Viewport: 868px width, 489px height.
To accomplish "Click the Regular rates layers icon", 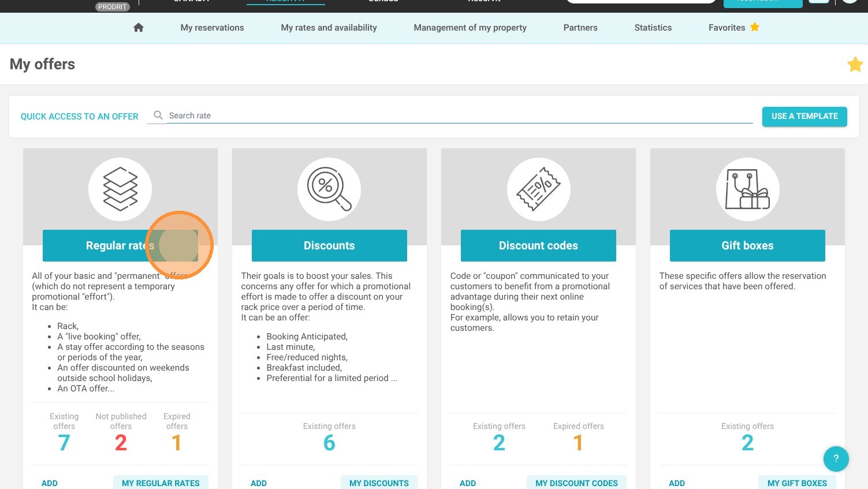I will pos(120,189).
